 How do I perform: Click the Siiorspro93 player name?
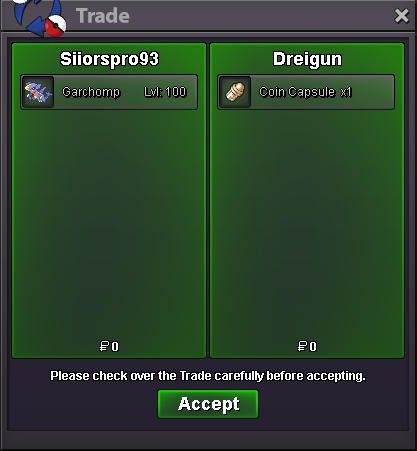pos(109,59)
